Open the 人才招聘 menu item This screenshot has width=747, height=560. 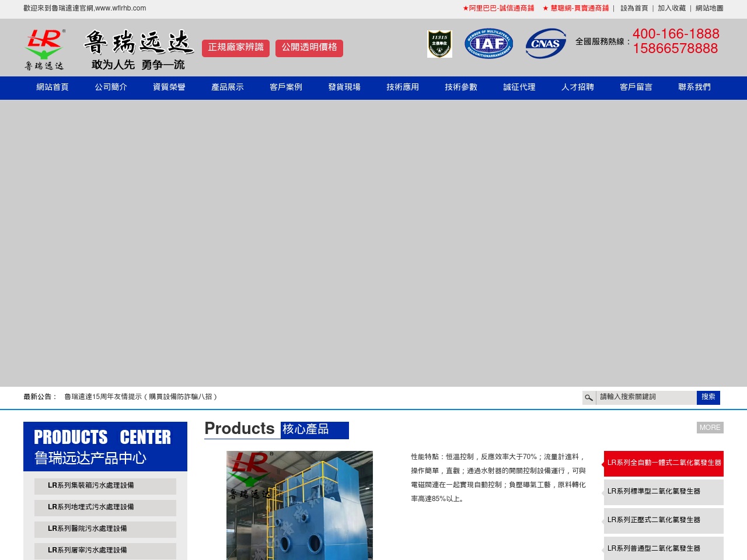pos(578,87)
